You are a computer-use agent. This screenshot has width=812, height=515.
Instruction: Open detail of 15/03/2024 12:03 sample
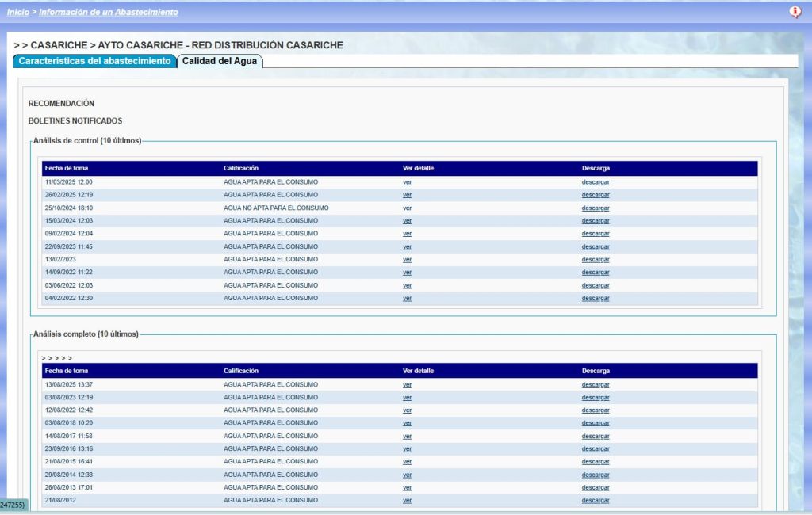407,221
